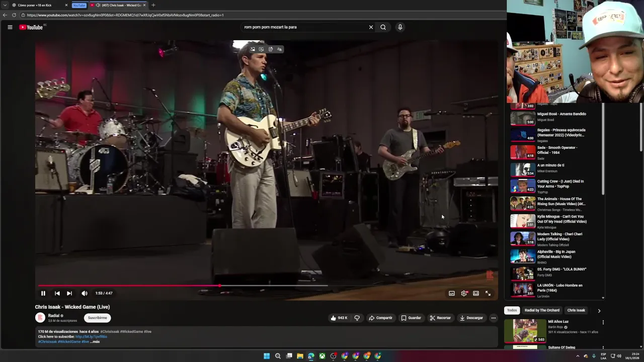The image size is (644, 362).
Task: Open Recortar clip tool
Action: click(x=440, y=318)
